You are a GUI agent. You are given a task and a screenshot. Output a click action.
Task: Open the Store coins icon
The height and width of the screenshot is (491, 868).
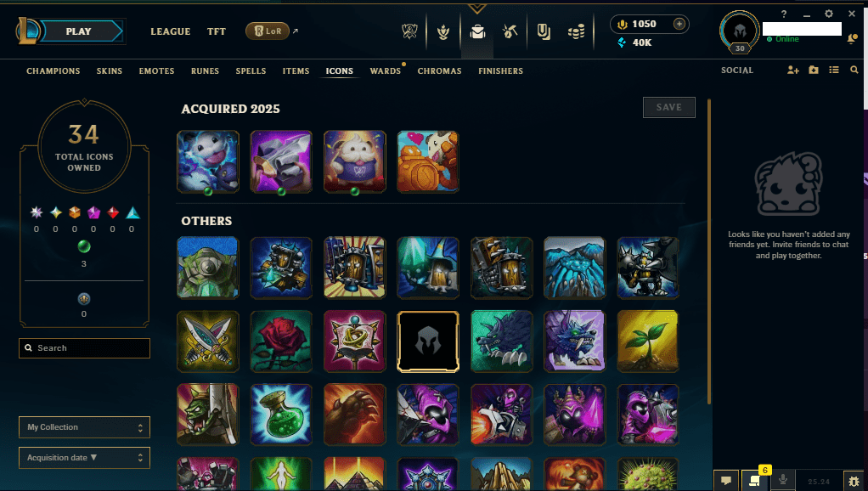pyautogui.click(x=577, y=32)
